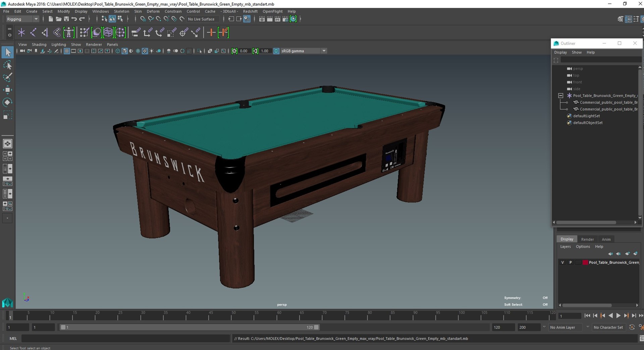644x350 pixels.
Task: Switch to single-pane viewport layout
Action: 7,143
